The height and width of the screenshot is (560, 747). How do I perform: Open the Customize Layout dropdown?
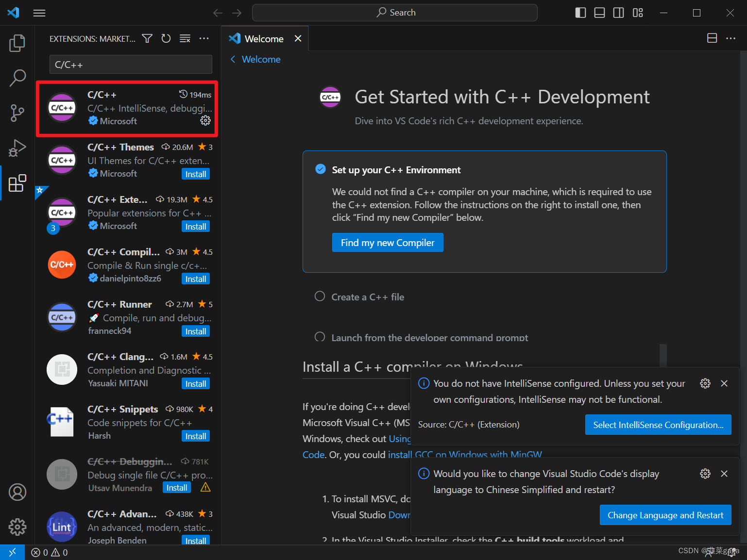[638, 13]
